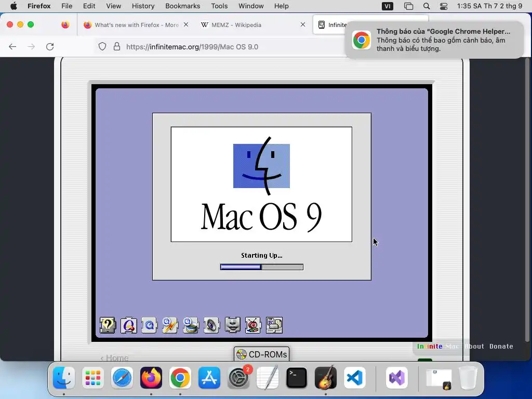
Task: Click the menu bar clock and date
Action: [489, 6]
